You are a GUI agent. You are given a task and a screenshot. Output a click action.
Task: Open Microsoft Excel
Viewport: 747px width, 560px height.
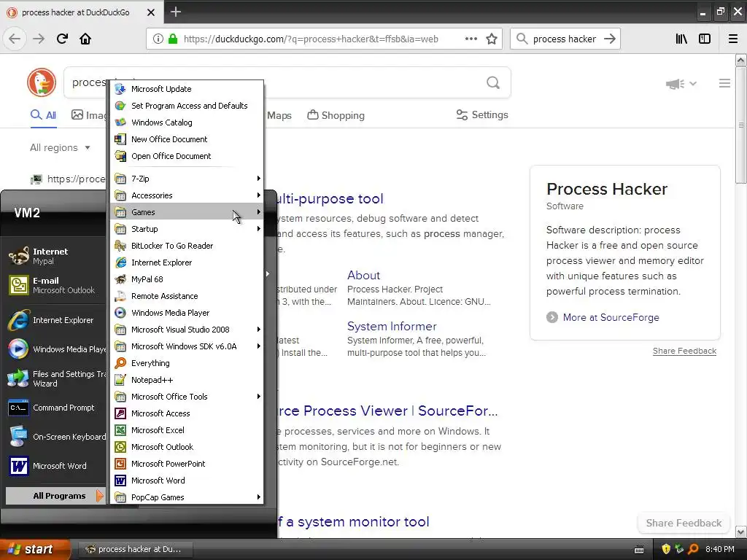(187, 430)
